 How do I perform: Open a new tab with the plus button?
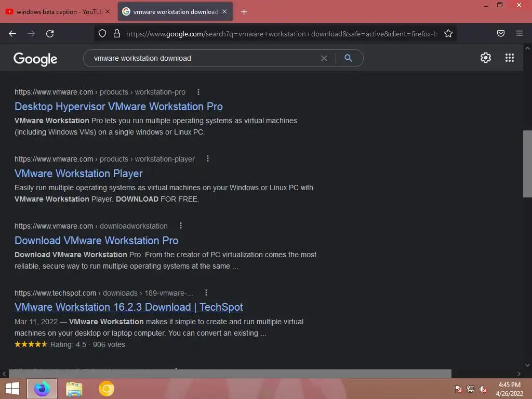(x=244, y=12)
